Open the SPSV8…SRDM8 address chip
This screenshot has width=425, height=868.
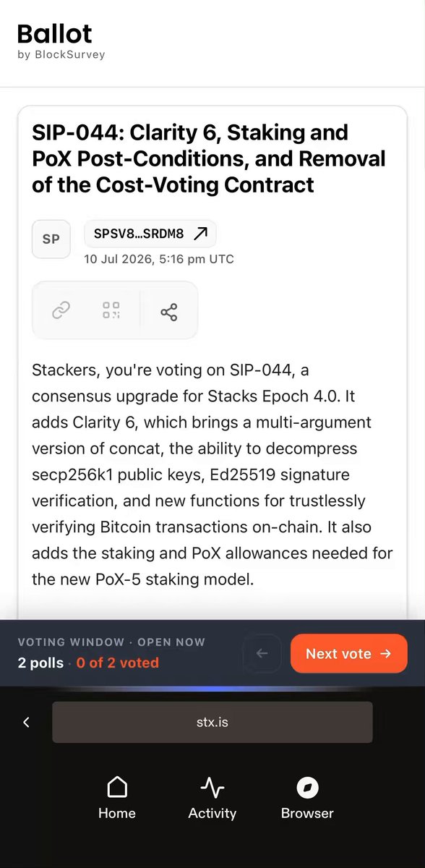tap(150, 234)
